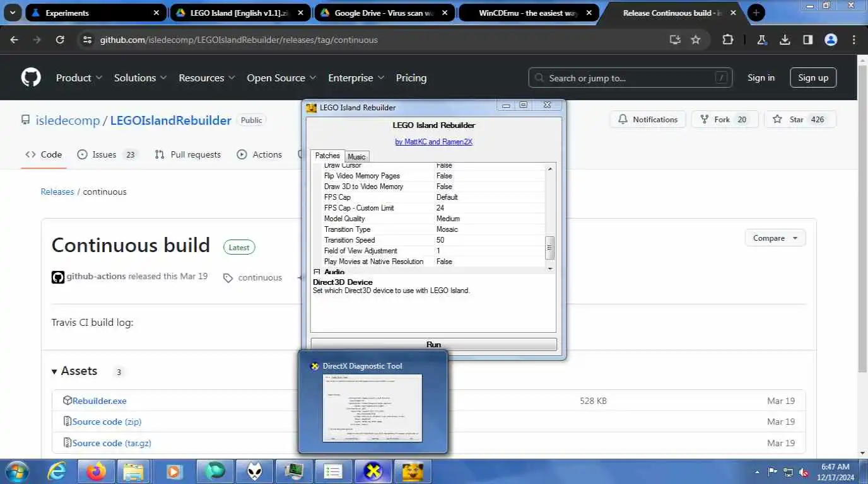This screenshot has height=484, width=868.
Task: Open Chrome Labs flask icon
Action: (761, 40)
